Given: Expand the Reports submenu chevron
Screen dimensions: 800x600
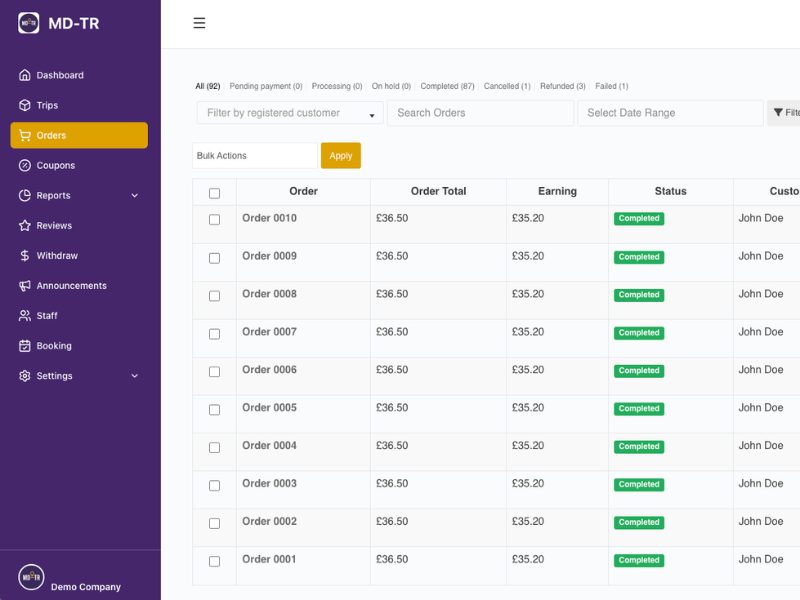Looking at the screenshot, I should (x=135, y=195).
